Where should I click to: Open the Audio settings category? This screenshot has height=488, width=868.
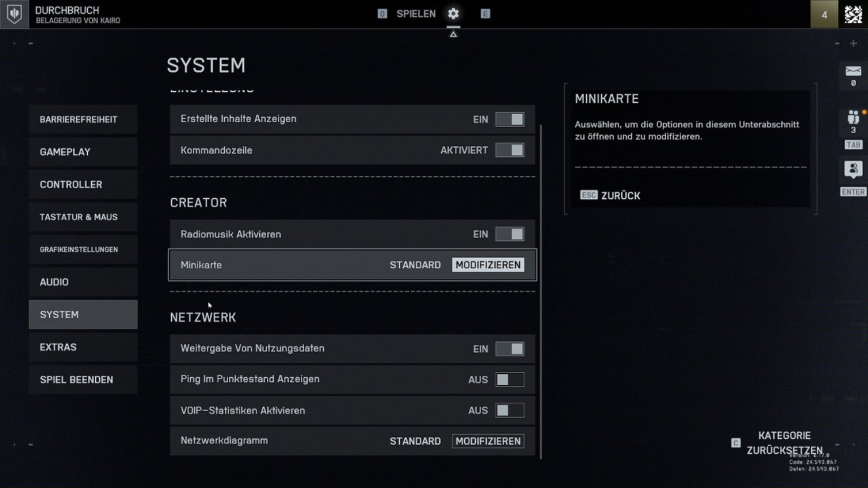coord(83,282)
